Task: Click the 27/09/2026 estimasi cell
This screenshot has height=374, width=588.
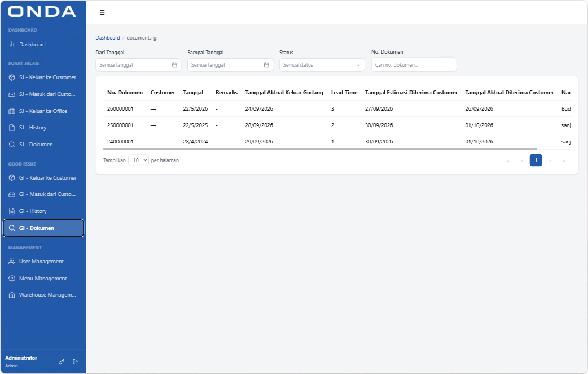Action: tap(379, 109)
